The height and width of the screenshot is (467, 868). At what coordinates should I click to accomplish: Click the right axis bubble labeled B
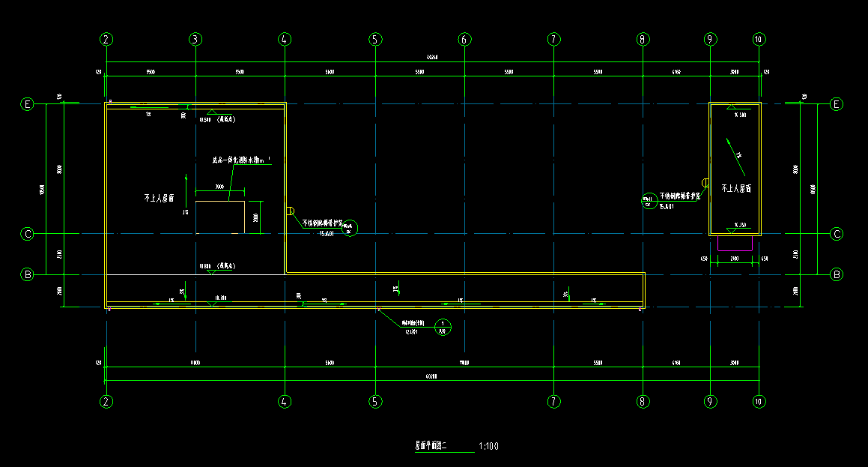837,275
